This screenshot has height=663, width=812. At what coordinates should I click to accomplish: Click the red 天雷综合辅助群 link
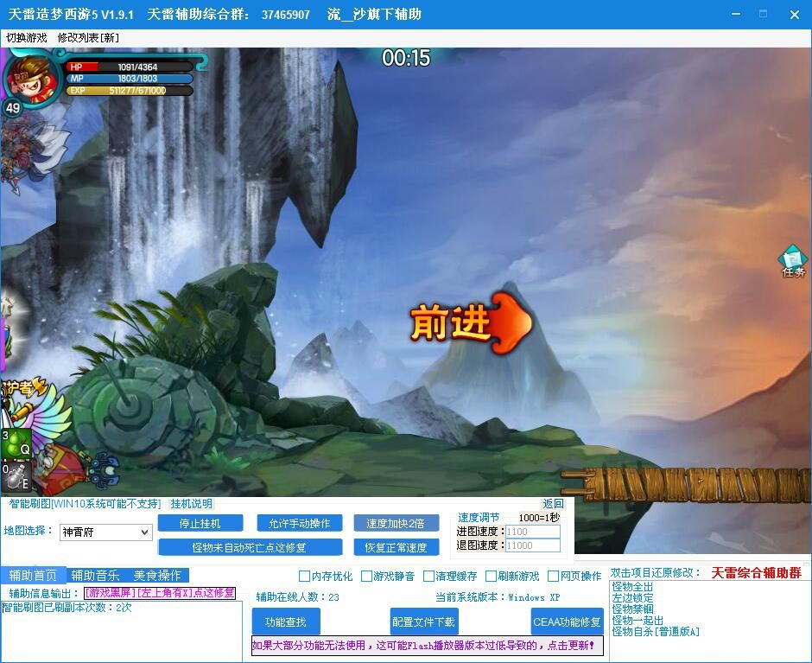(x=756, y=573)
